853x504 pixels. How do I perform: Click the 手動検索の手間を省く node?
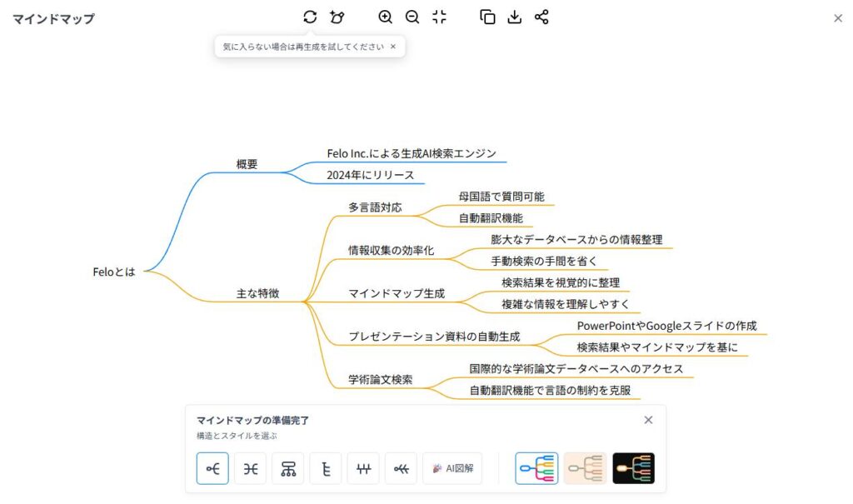tap(544, 261)
